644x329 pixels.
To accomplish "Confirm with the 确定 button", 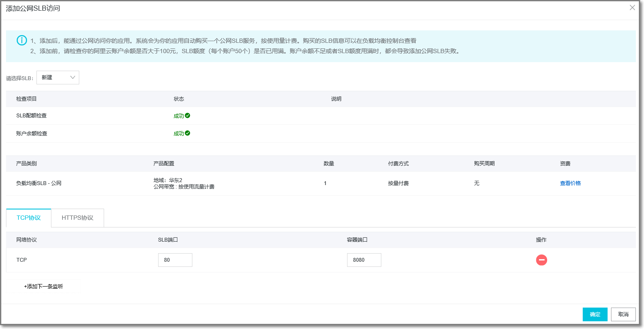I will coord(595,314).
